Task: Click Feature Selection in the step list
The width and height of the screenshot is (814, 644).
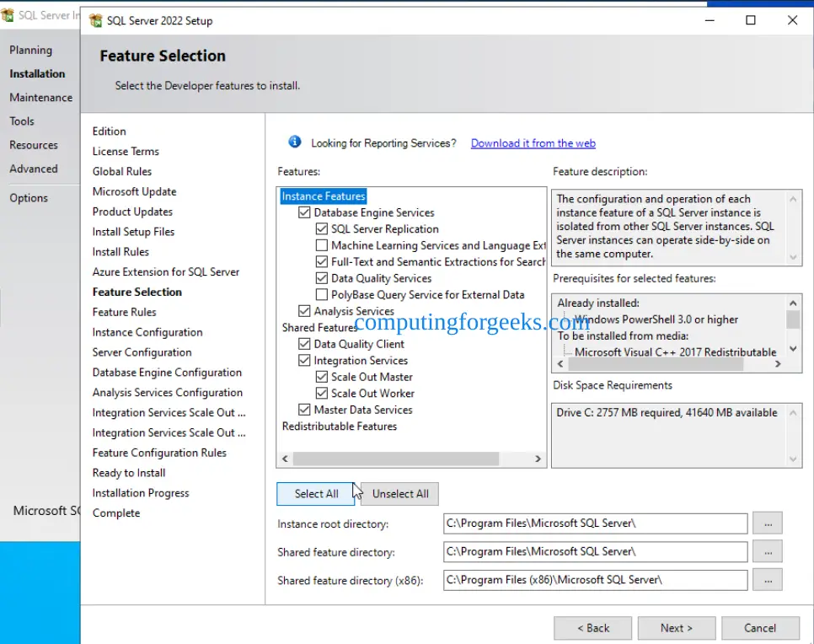Action: click(137, 292)
